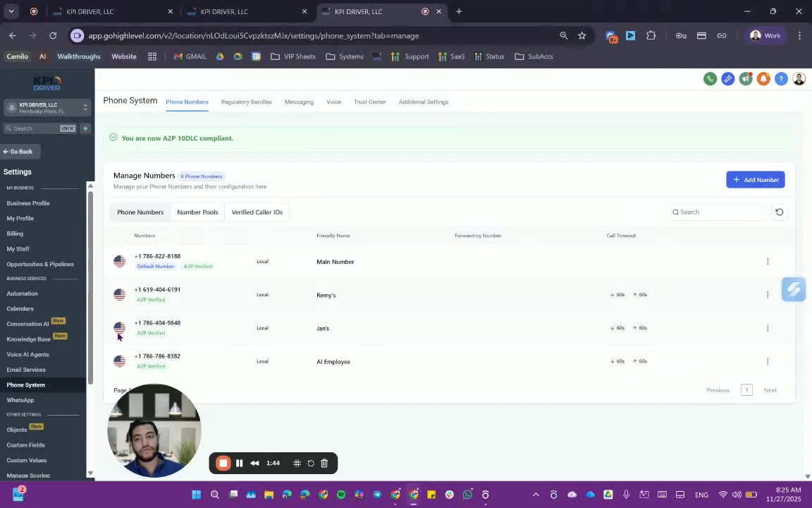Open Voice AI Agents in the sidebar

[x=27, y=355]
